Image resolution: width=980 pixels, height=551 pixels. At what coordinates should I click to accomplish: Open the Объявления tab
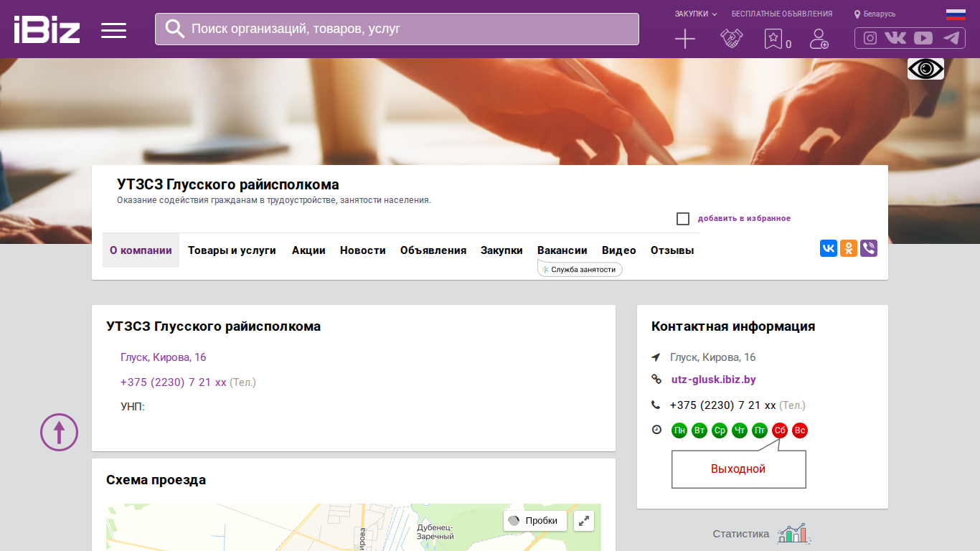pos(433,250)
